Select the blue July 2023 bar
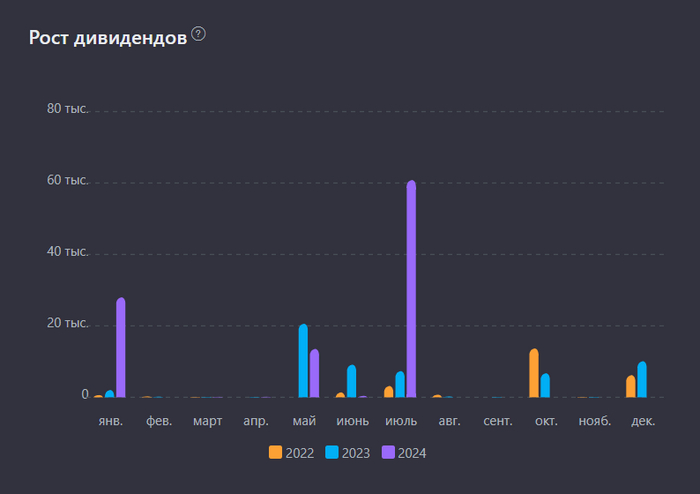The width and height of the screenshot is (700, 494). (400, 384)
